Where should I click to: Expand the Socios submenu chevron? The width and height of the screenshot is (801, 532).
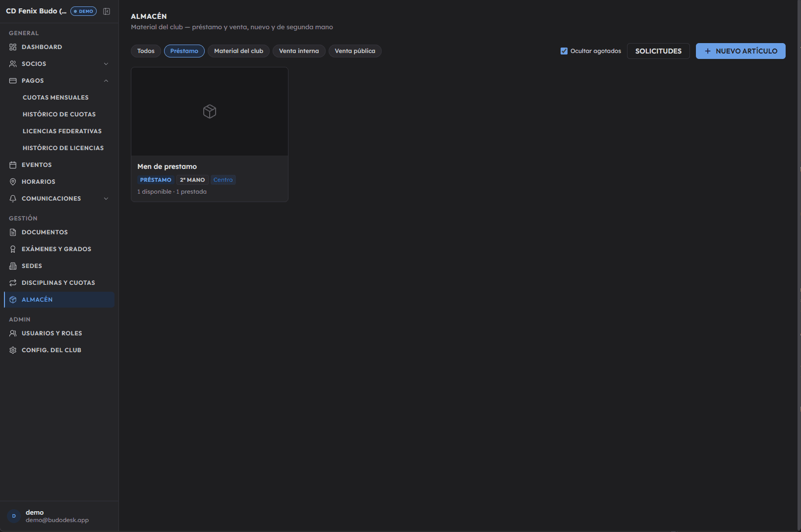[106, 64]
